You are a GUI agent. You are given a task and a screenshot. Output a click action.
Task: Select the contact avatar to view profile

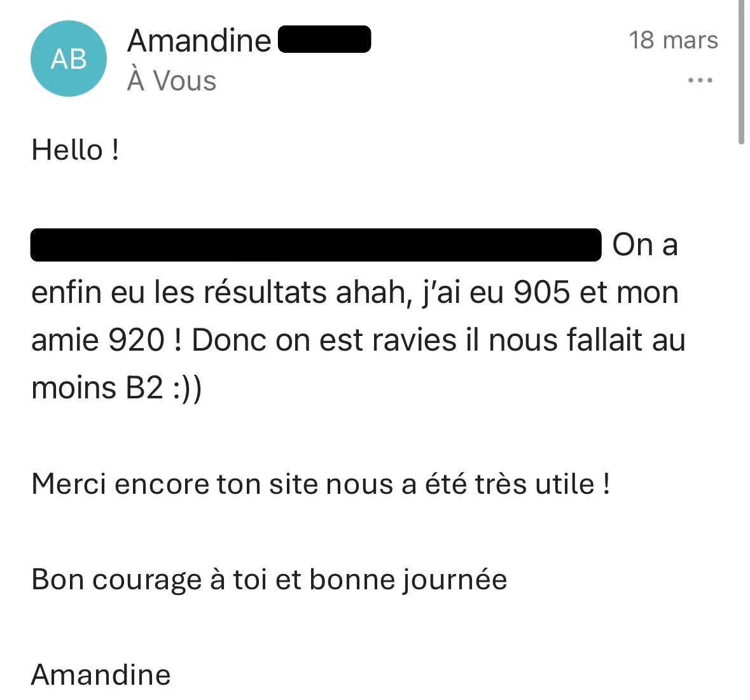pos(68,59)
